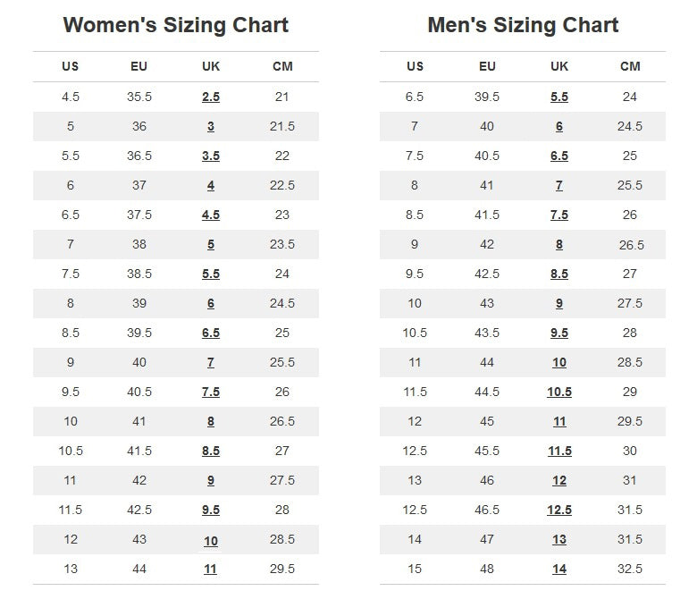
Task: Open UK 13 link in Men's chart
Action: pyautogui.click(x=559, y=540)
